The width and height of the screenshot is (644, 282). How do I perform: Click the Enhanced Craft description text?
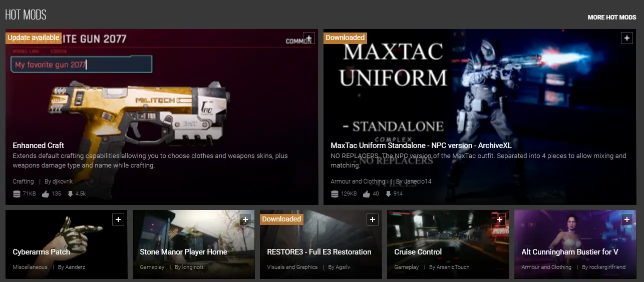[x=150, y=160]
